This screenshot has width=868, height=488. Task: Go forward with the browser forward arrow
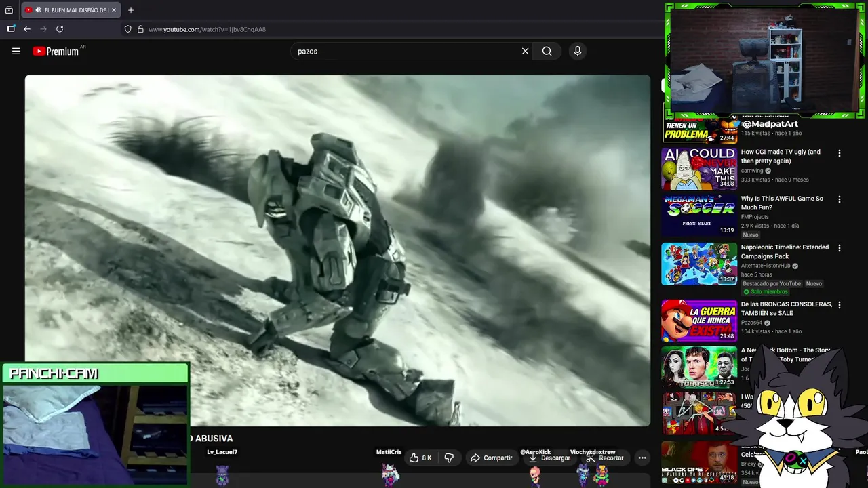pos(43,29)
